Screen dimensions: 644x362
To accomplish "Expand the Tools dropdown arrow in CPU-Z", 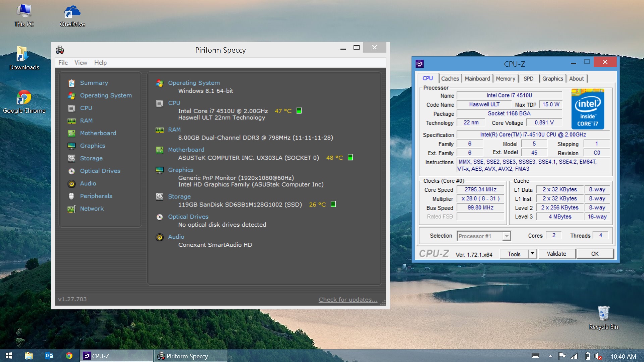I will tap(532, 254).
